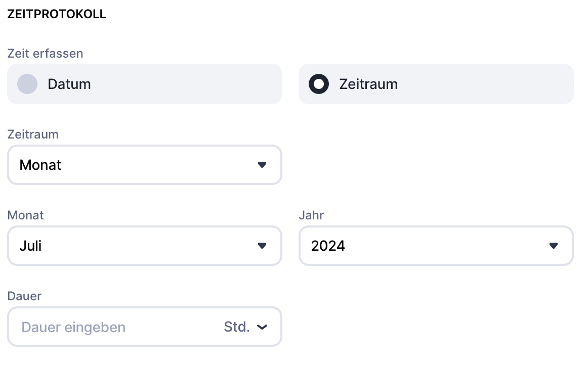This screenshot has height=365, width=588.
Task: Click the ZEITPROTOKOLL section heading
Action: (57, 14)
